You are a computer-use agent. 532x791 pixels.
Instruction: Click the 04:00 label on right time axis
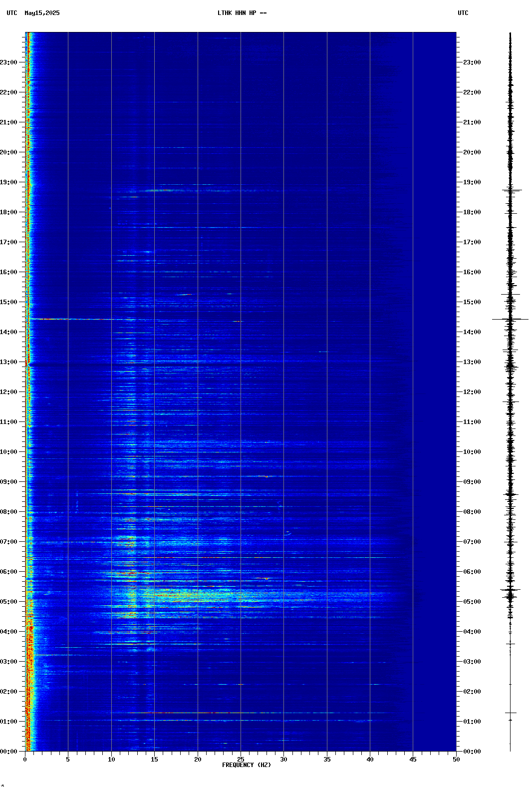click(472, 632)
